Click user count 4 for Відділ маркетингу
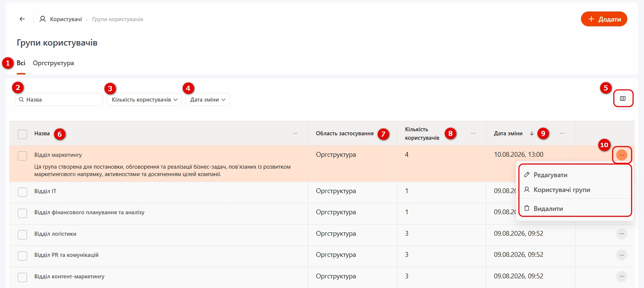The width and height of the screenshot is (644, 288). [x=407, y=155]
